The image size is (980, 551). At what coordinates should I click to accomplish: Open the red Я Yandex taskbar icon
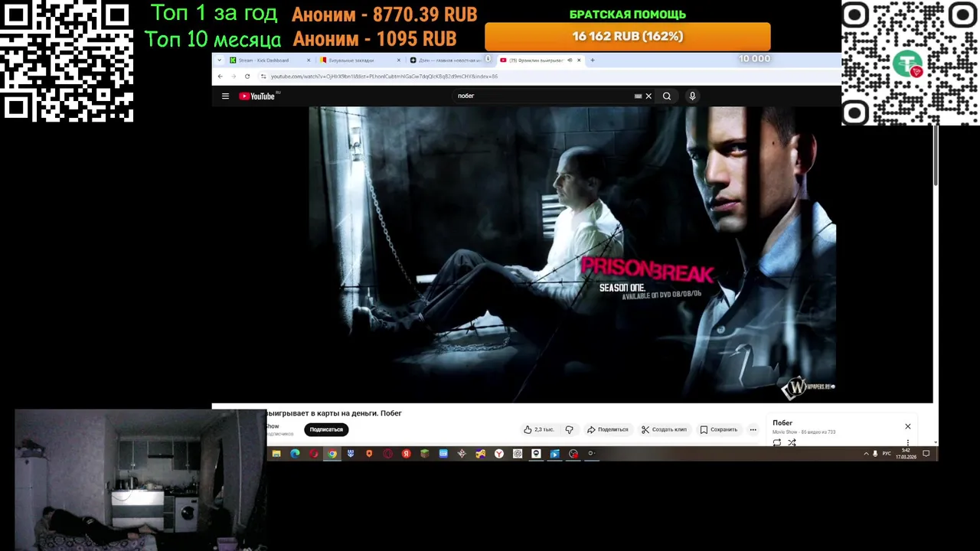click(x=407, y=454)
